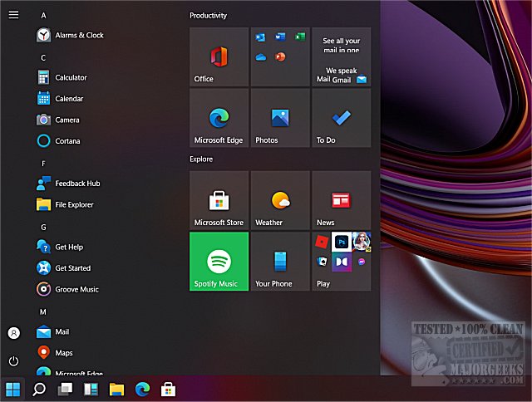The height and width of the screenshot is (402, 532).
Task: Click the letter C group header
Action: click(x=43, y=57)
